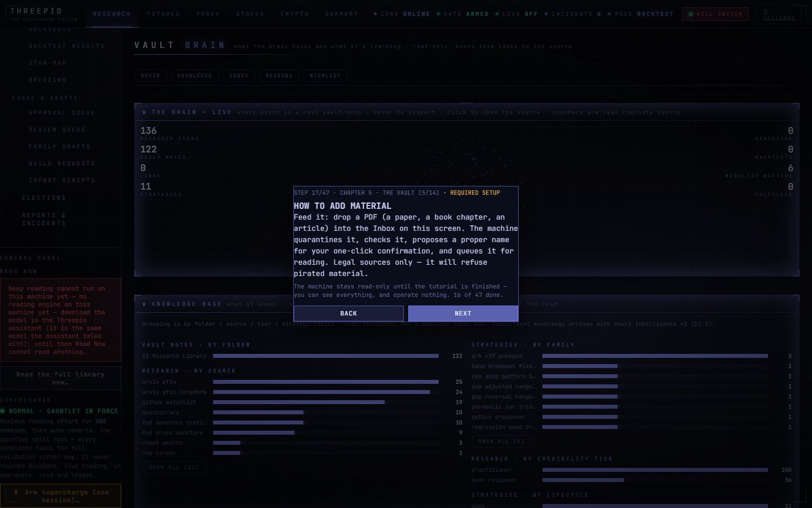
Task: Click the '11 Research Library' folder row
Action: [x=302, y=356]
